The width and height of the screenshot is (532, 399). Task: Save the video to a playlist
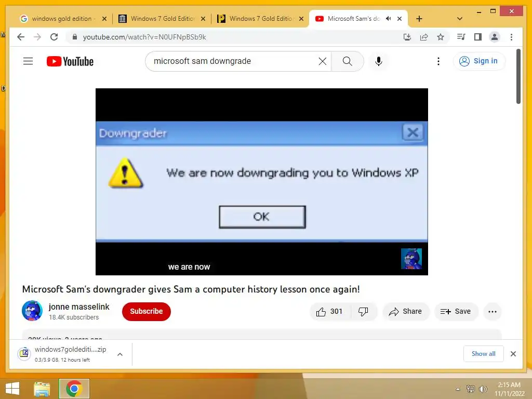pyautogui.click(x=456, y=312)
